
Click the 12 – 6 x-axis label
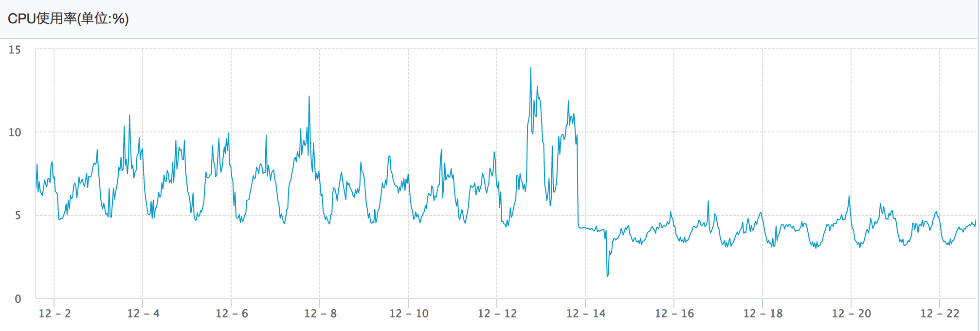[232, 313]
